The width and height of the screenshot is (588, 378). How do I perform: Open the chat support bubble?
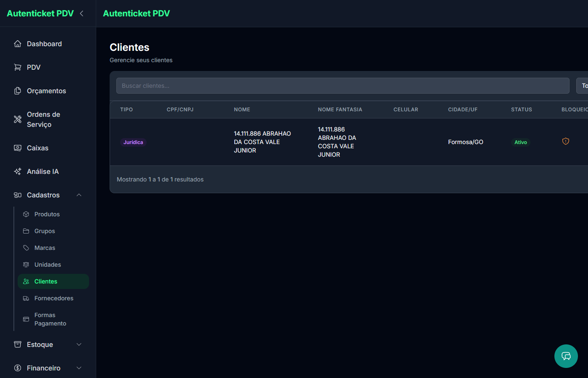[x=566, y=356]
